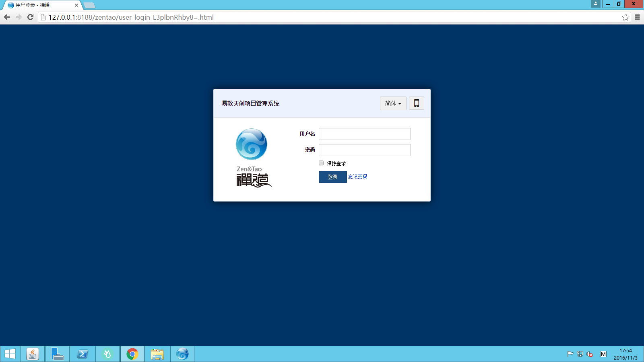
Task: Click the 密码 field label
Action: (310, 150)
